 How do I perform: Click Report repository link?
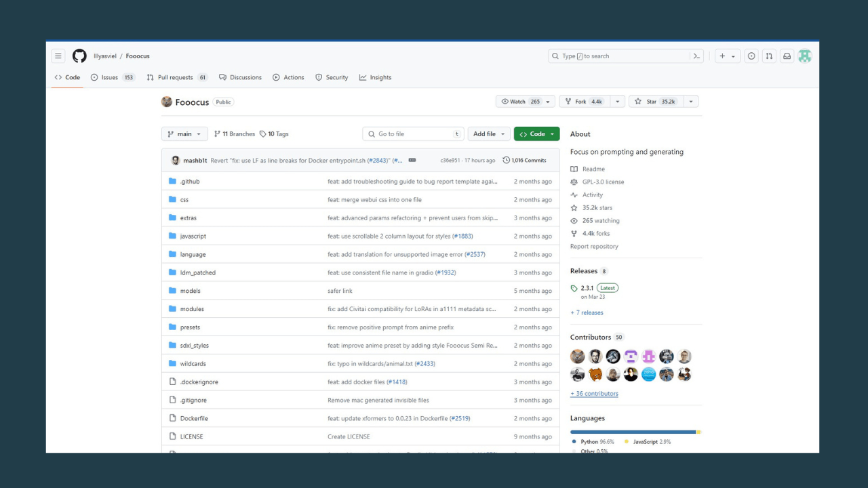tap(594, 247)
